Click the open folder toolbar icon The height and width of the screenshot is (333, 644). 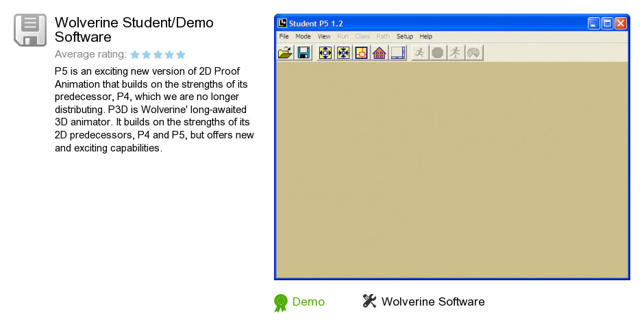click(285, 53)
